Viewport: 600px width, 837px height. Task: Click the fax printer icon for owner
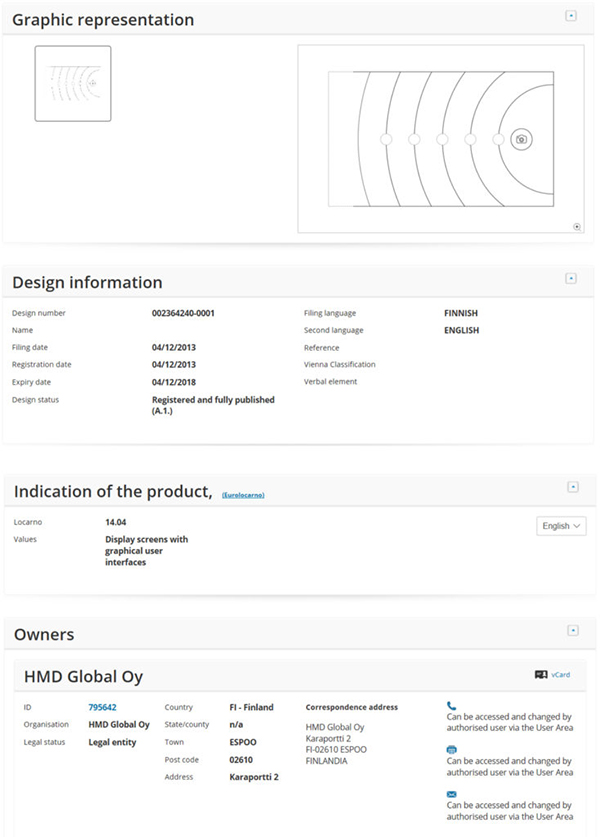451,749
